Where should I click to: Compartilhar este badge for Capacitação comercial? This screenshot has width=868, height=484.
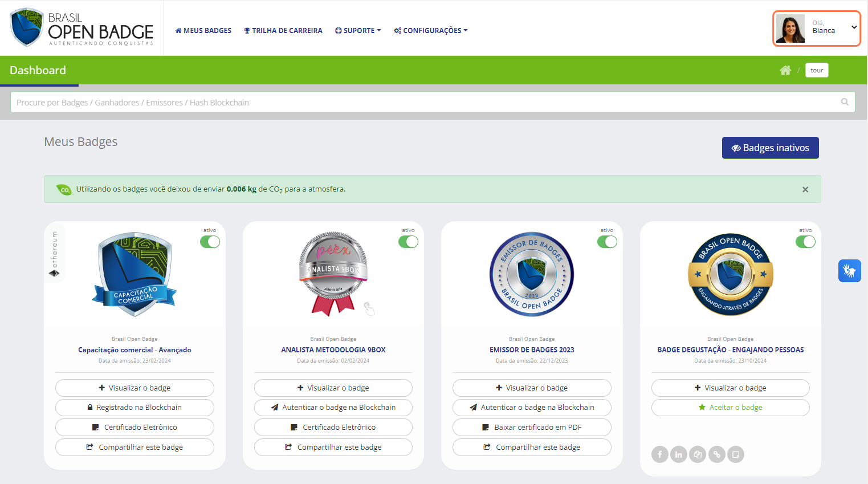click(x=135, y=447)
